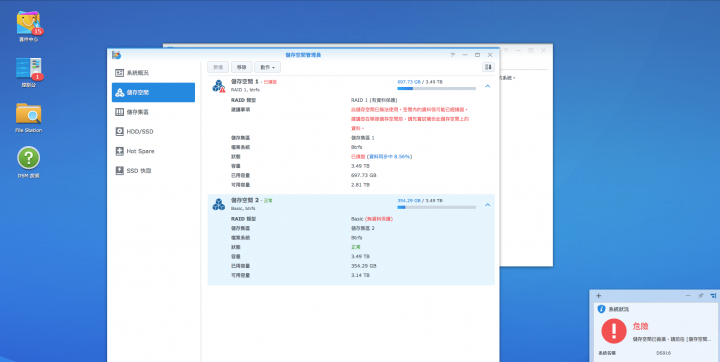This screenshot has width=720, height=362.
Task: Click the help question mark in Storage Manager title bar
Action: tap(452, 55)
